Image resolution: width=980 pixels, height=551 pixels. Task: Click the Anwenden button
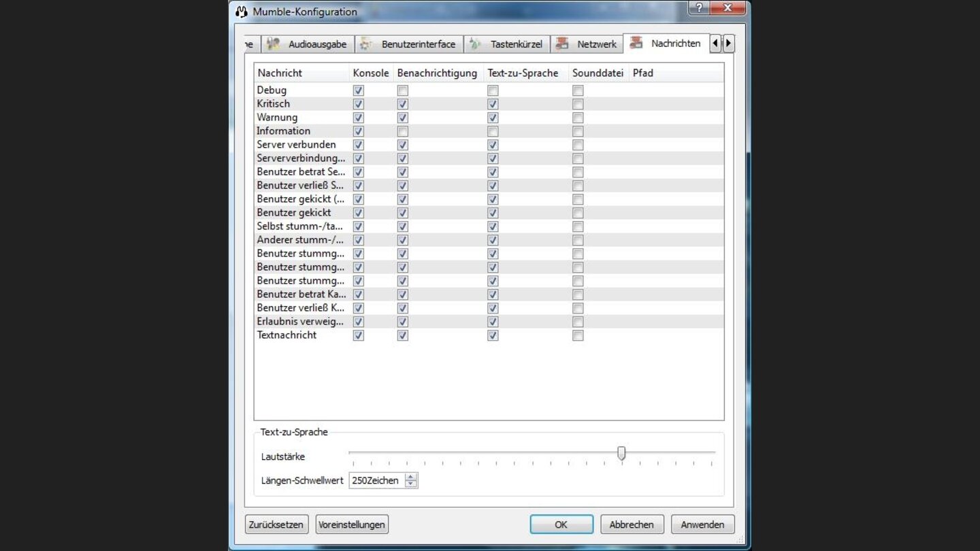tap(702, 524)
